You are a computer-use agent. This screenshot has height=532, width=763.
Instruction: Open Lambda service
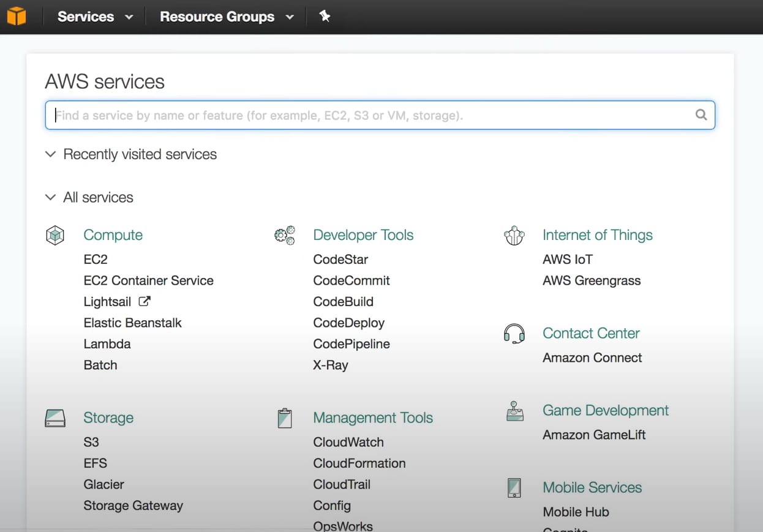(x=107, y=344)
